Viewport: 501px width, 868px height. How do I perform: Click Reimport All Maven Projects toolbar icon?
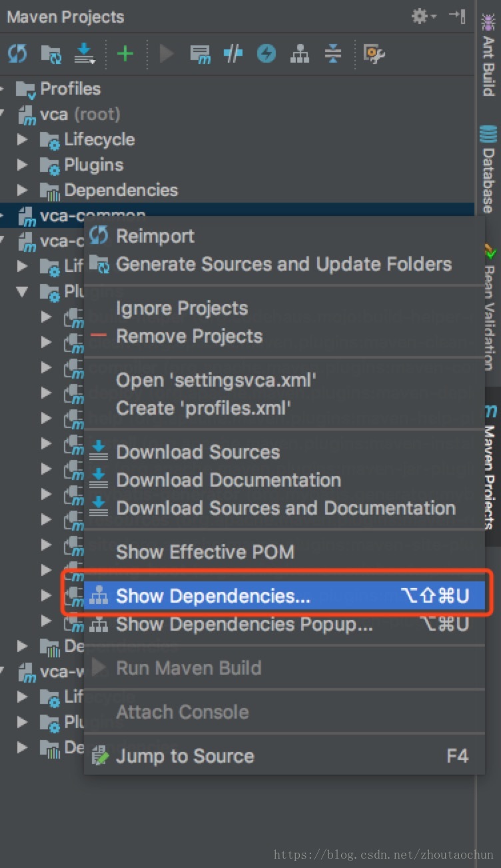click(17, 53)
